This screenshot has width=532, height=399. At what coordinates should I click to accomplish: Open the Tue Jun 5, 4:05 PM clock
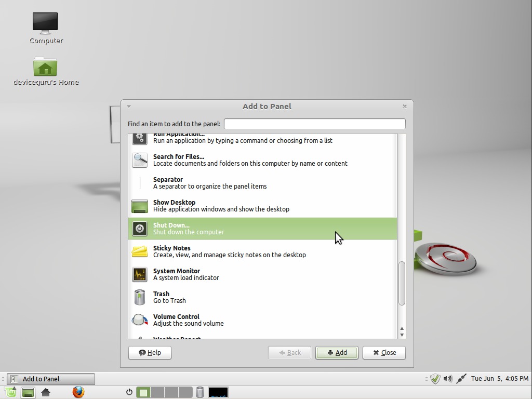[x=499, y=378]
